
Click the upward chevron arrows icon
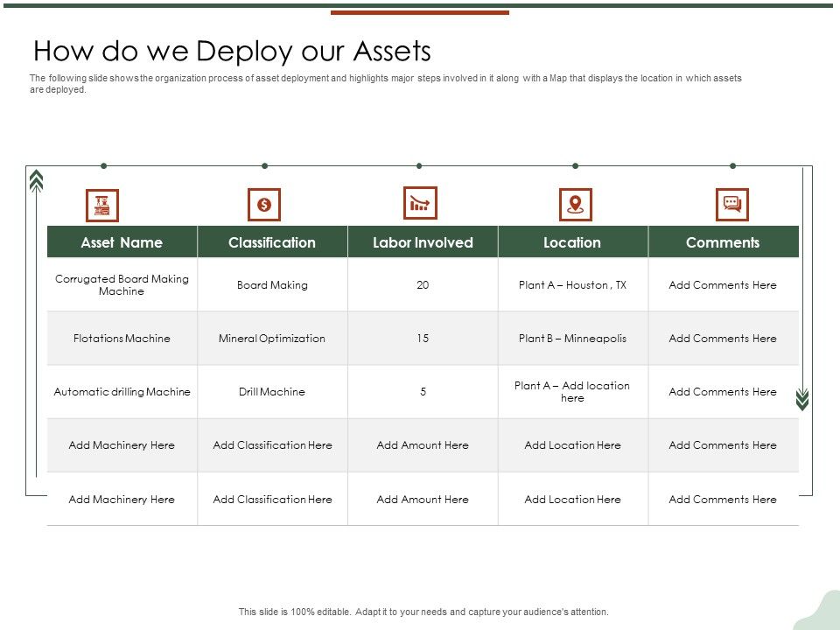(x=36, y=181)
